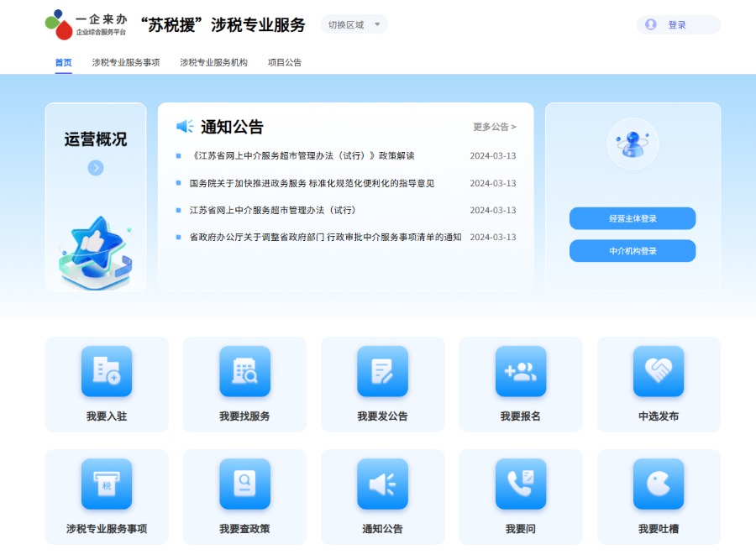Click the star thumbs-up illustration
756x560 pixels.
tap(96, 252)
